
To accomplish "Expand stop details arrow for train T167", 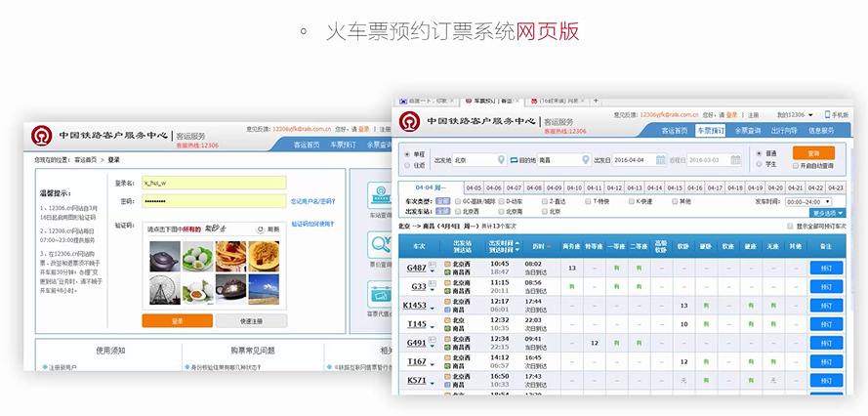I will coord(432,365).
